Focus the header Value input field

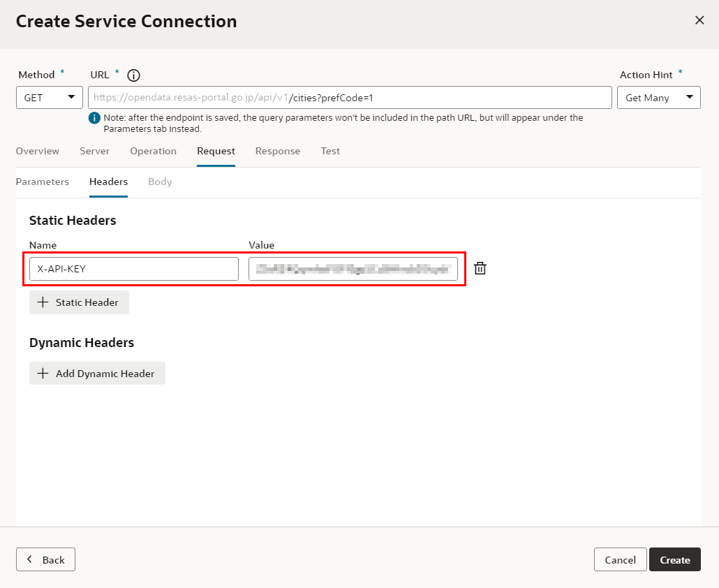click(x=353, y=269)
